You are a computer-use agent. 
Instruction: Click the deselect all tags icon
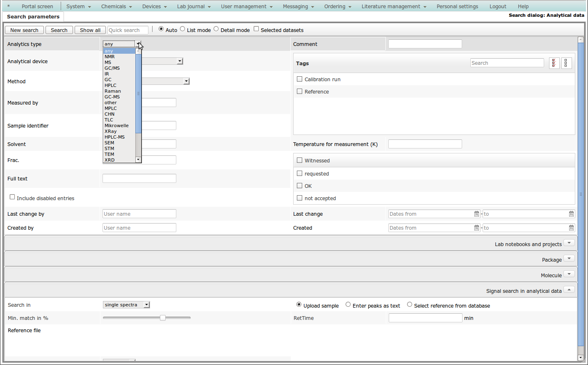(x=566, y=63)
